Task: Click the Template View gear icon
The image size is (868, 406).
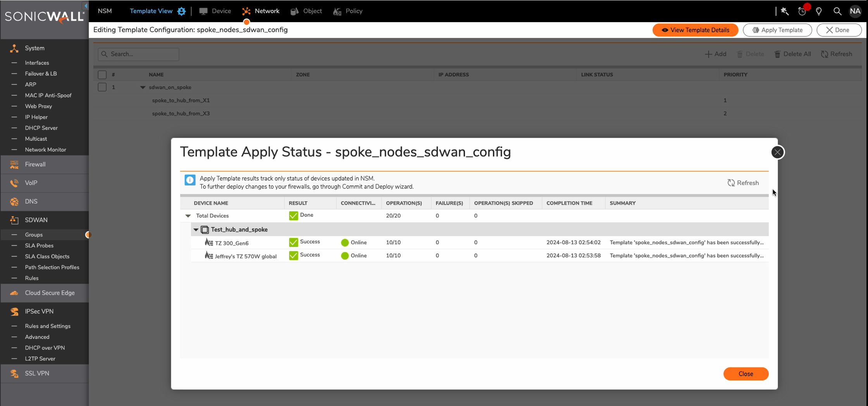Action: pos(181,11)
